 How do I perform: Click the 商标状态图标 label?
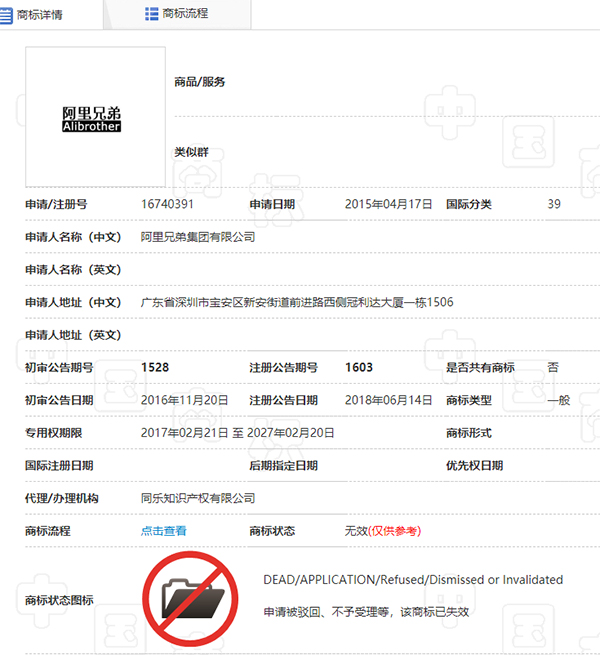coord(59,600)
